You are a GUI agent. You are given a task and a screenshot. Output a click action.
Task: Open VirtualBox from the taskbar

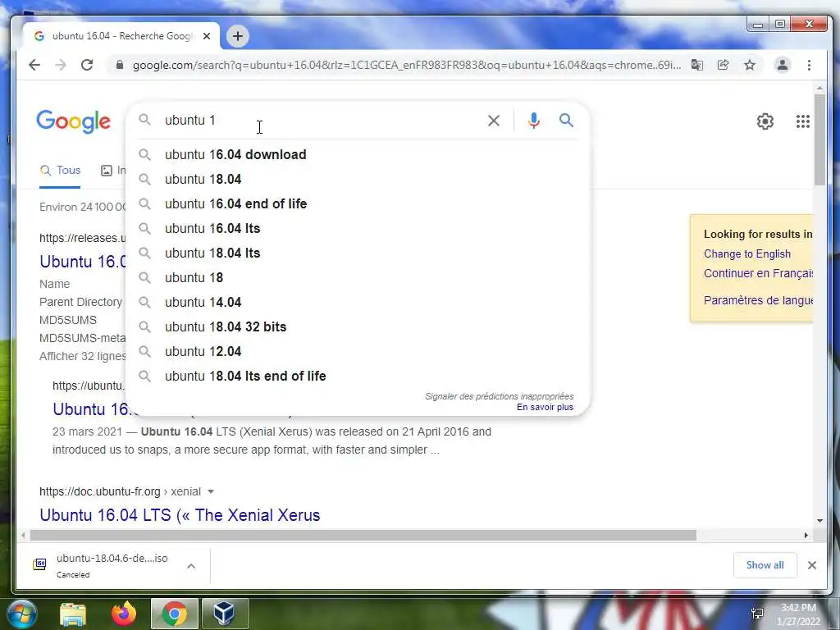225,614
